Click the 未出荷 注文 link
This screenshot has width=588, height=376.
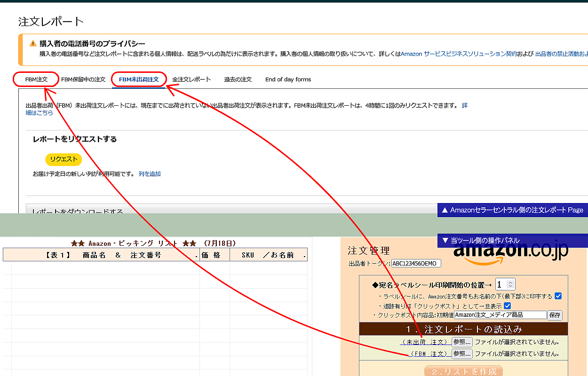tap(425, 342)
